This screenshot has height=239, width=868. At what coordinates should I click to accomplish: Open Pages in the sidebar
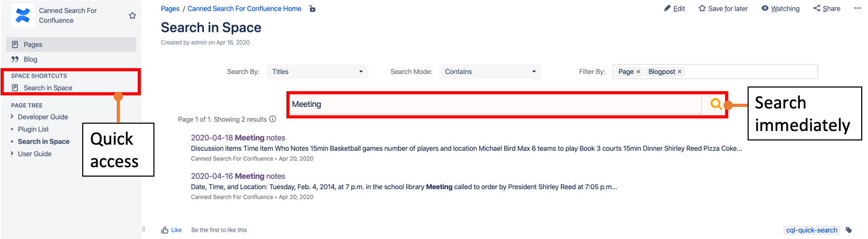click(33, 45)
